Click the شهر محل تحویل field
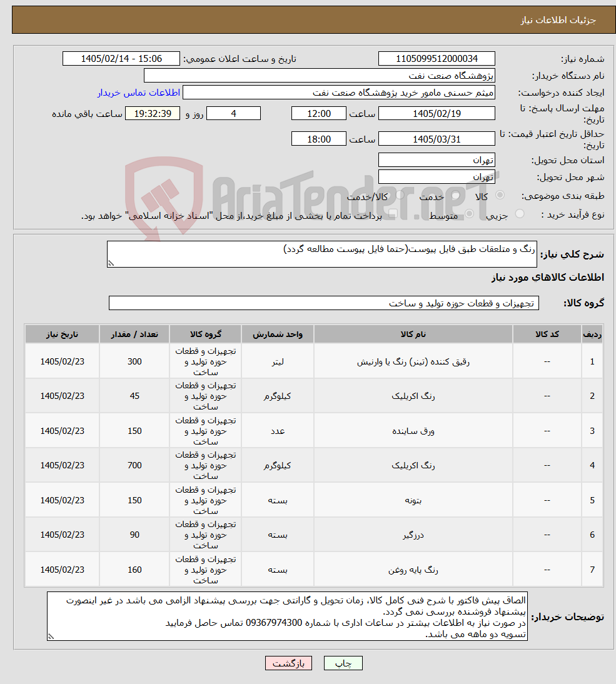This screenshot has width=616, height=684. pyautogui.click(x=437, y=177)
